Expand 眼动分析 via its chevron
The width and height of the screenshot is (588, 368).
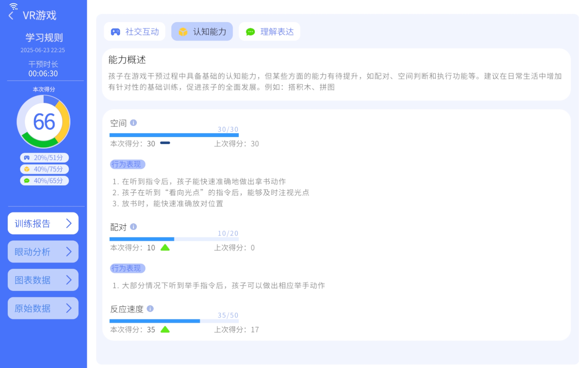click(x=69, y=251)
